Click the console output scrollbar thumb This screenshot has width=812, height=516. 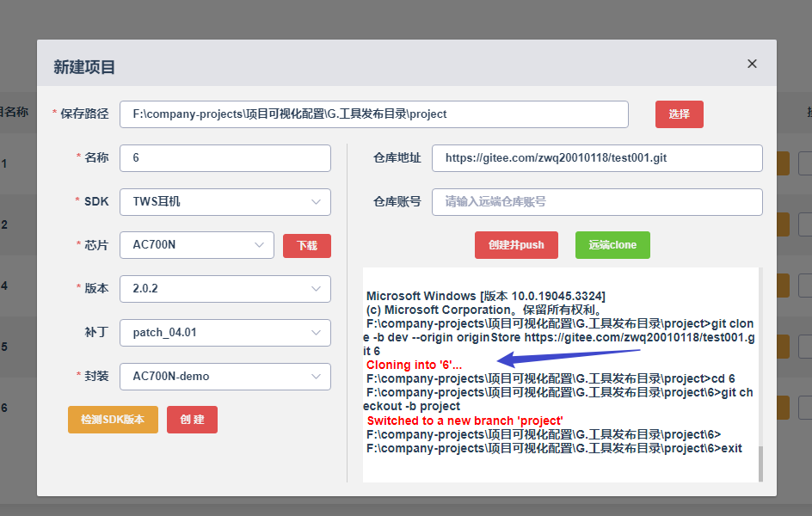pos(760,464)
